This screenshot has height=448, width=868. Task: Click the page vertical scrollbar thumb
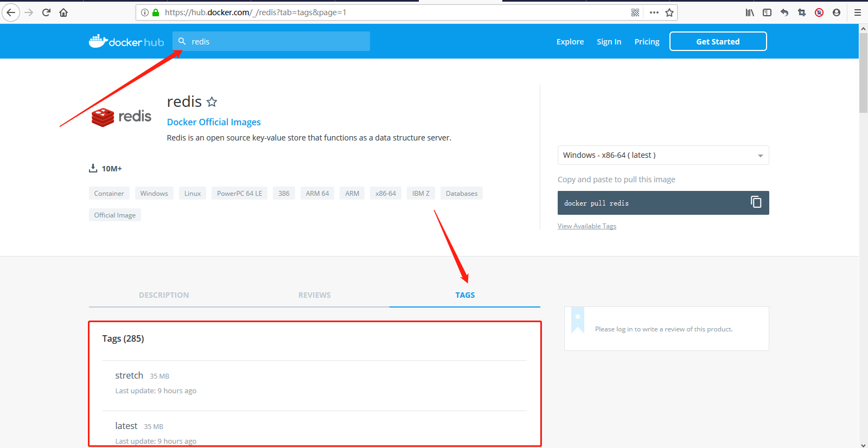[x=864, y=73]
